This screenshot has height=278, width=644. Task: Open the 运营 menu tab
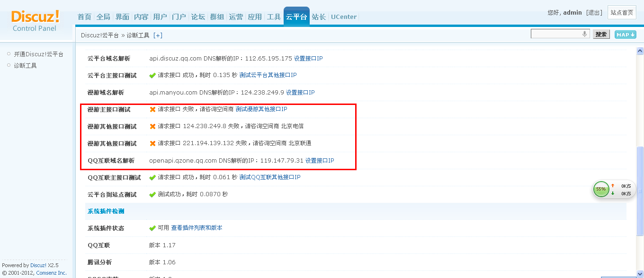(236, 17)
